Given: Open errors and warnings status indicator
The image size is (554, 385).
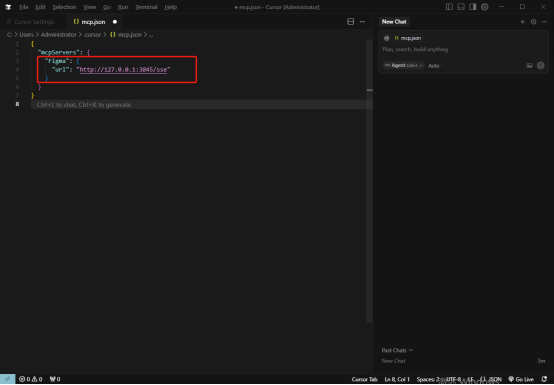Looking at the screenshot, I should (30, 379).
